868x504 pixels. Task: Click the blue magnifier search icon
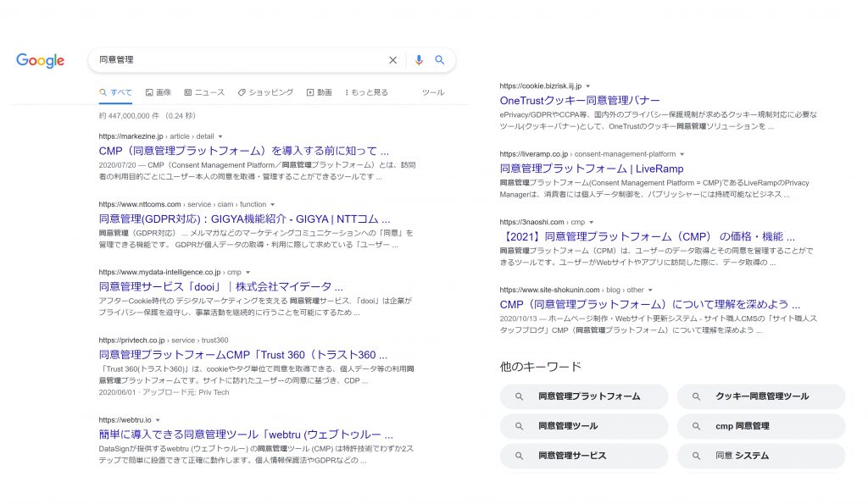pyautogui.click(x=440, y=60)
